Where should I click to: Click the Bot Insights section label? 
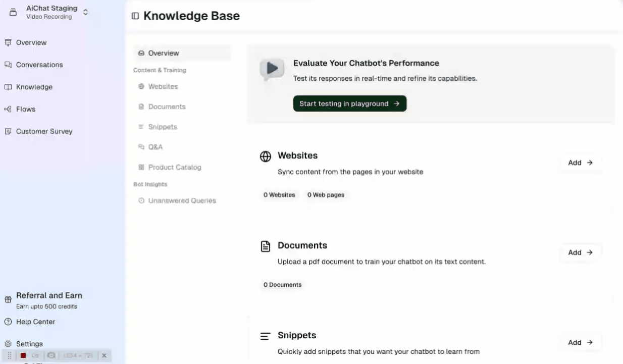(x=150, y=184)
